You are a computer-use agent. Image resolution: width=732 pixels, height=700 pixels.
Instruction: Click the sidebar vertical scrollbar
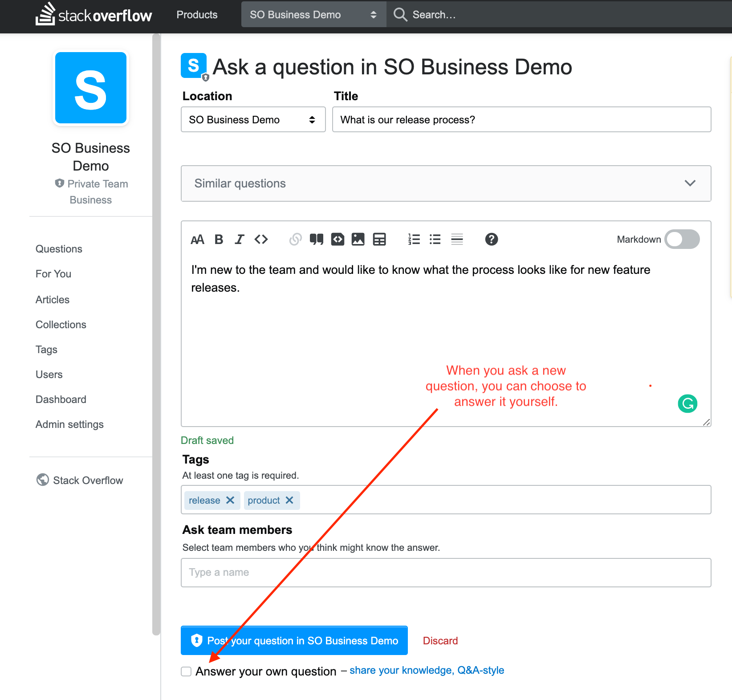(x=156, y=334)
